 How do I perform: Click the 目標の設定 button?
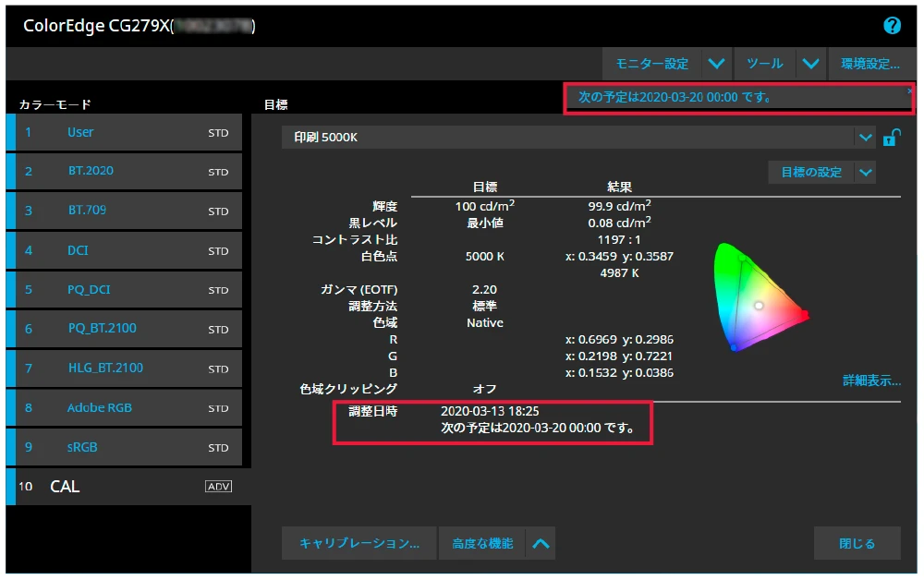point(811,173)
